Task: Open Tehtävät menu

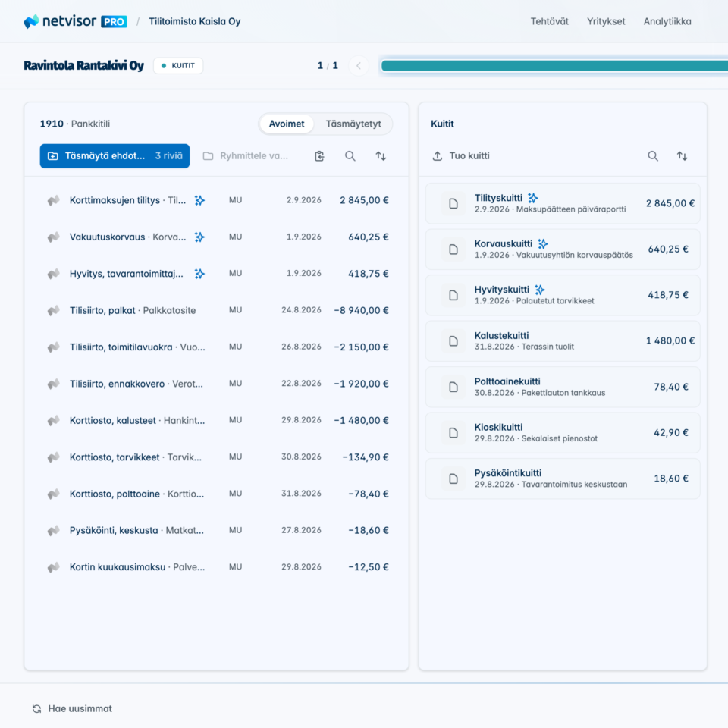Action: [x=549, y=21]
